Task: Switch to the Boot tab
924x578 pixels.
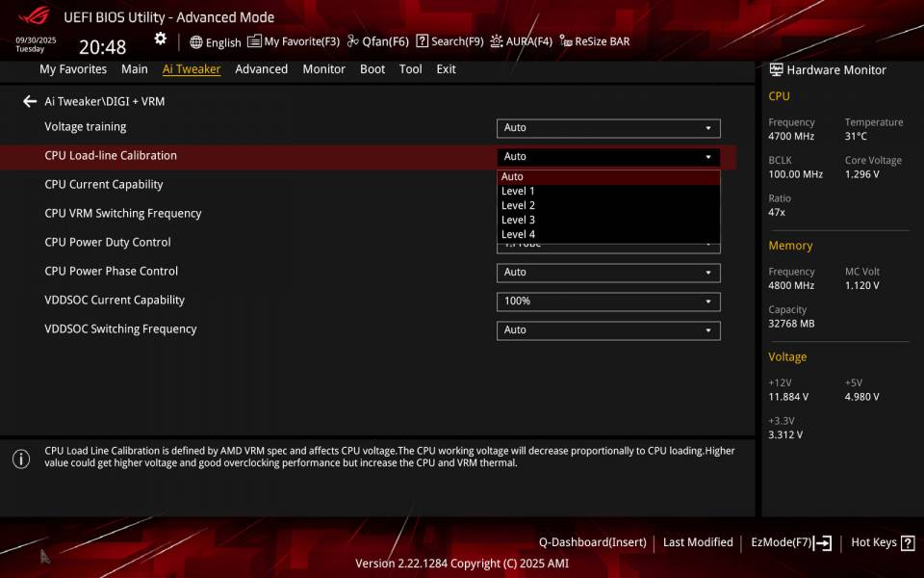Action: (x=372, y=68)
